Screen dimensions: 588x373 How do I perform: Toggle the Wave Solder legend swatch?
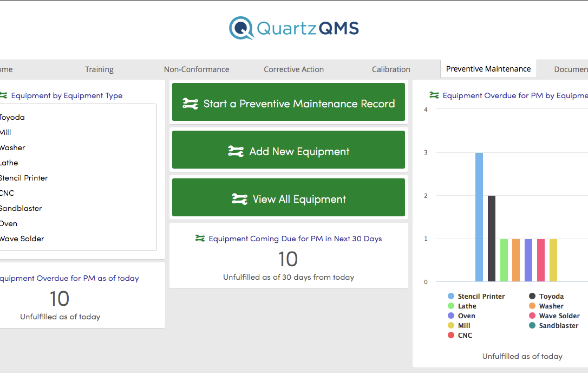[532, 316]
